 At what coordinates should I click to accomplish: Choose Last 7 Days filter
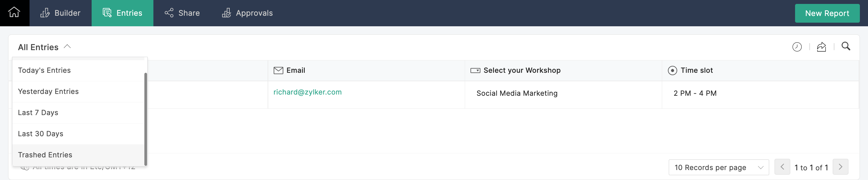[38, 112]
